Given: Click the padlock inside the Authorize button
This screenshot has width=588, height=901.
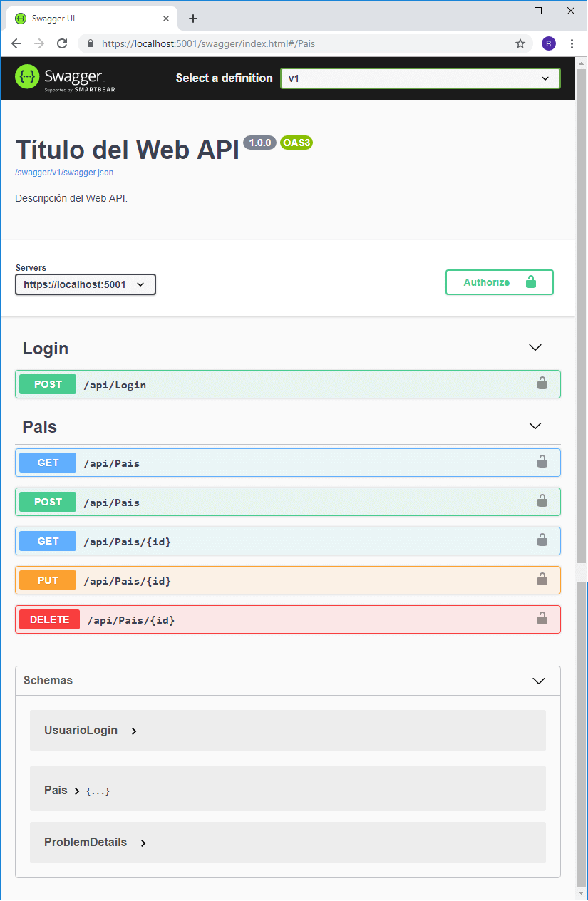Looking at the screenshot, I should [531, 282].
